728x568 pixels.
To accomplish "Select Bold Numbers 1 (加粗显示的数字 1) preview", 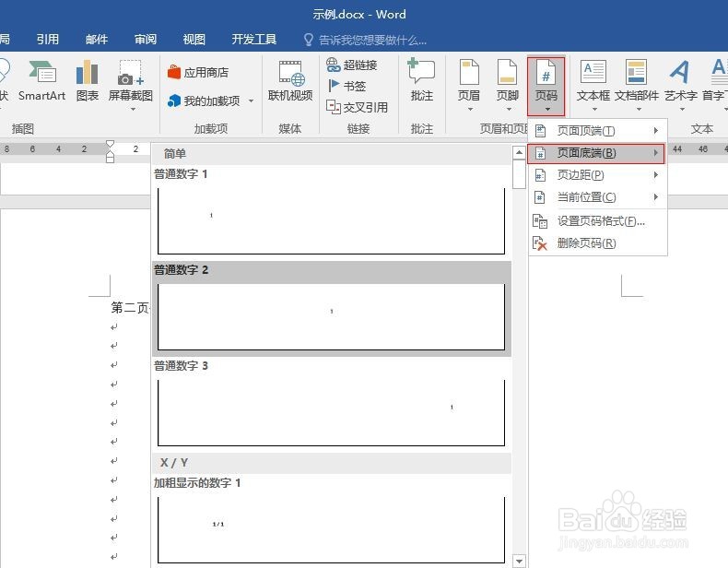I will (x=331, y=530).
